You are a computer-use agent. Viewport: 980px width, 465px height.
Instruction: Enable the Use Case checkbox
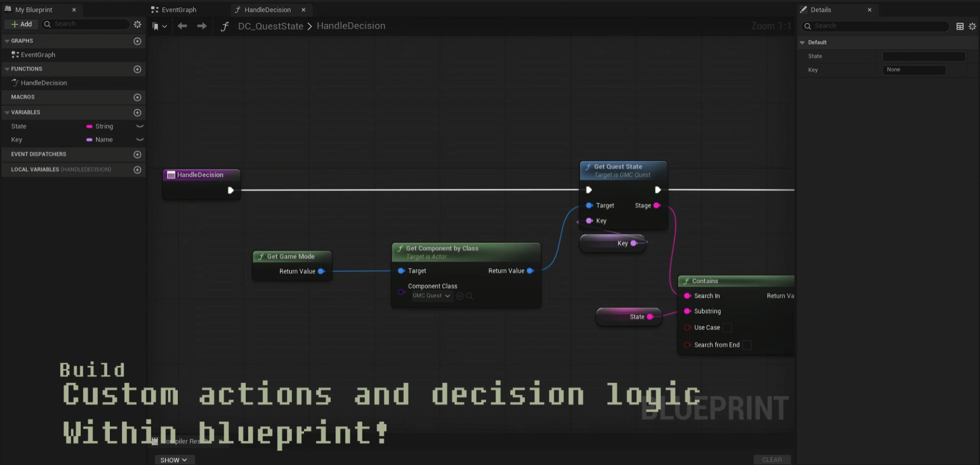coord(727,328)
